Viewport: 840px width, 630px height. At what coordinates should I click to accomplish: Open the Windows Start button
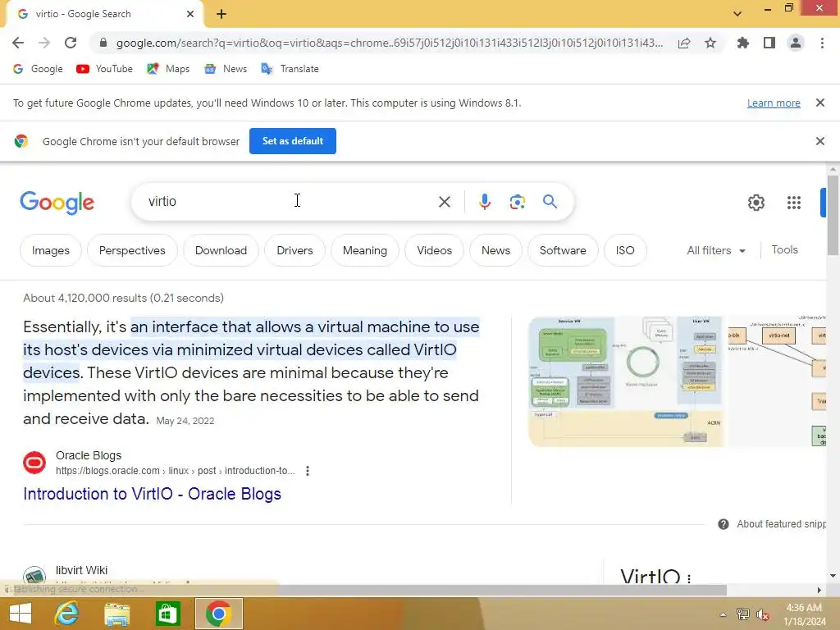[x=21, y=614]
